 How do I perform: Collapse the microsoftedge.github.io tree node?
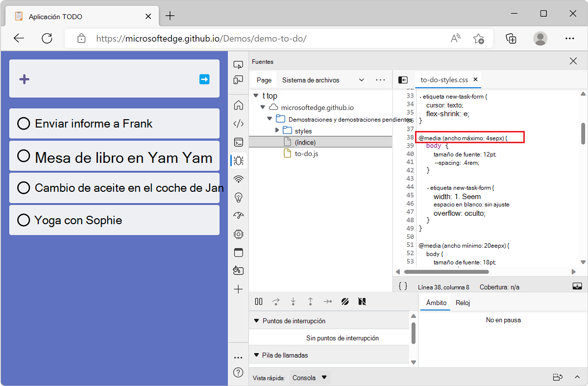click(x=263, y=107)
